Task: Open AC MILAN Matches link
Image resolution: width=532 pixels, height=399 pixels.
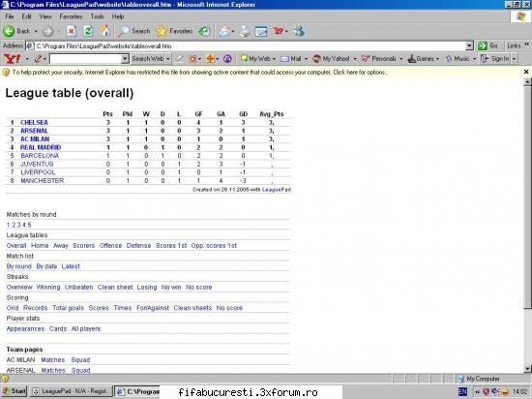Action: (x=53, y=360)
